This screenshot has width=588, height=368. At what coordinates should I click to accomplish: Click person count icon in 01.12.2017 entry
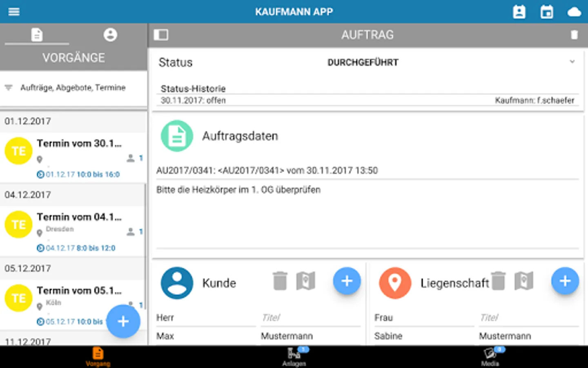click(x=131, y=158)
